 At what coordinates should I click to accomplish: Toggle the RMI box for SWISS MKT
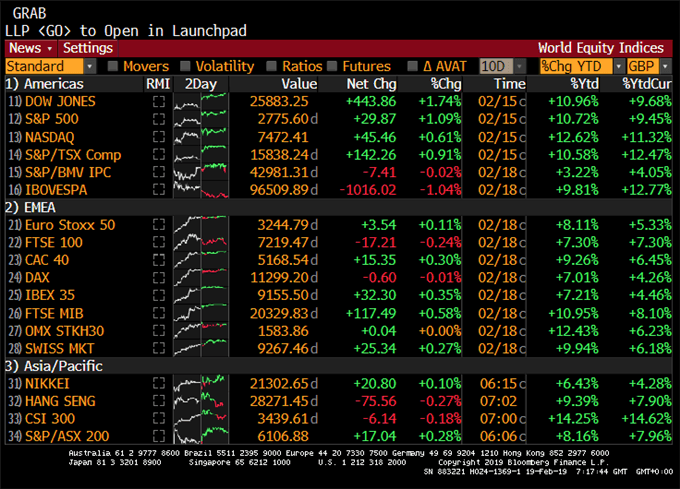tap(159, 348)
